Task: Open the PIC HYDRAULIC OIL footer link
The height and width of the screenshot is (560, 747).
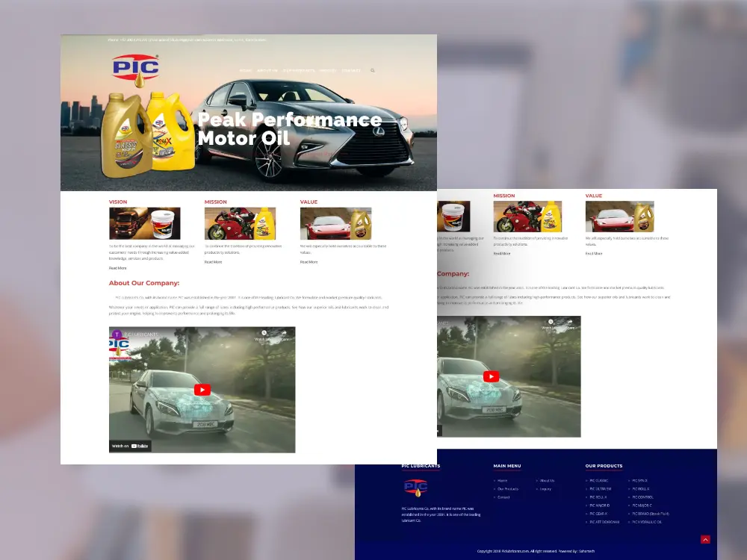Action: [647, 522]
